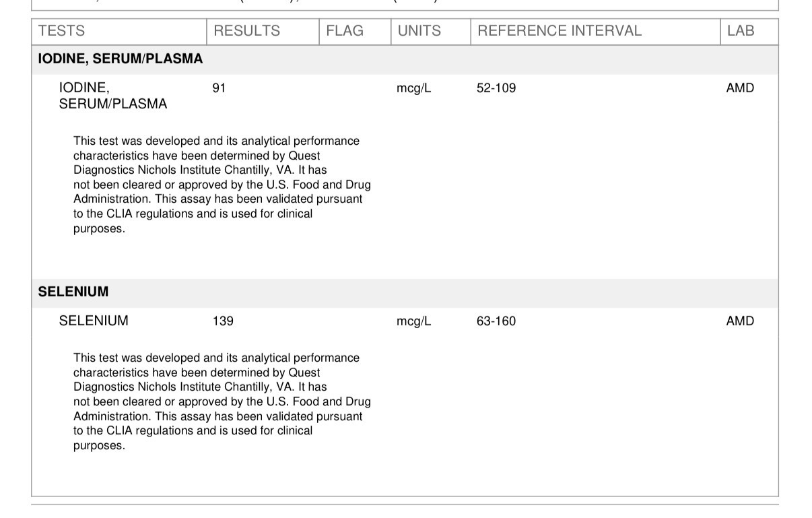
Task: Click the iodine result value 91
Action: pyautogui.click(x=219, y=88)
